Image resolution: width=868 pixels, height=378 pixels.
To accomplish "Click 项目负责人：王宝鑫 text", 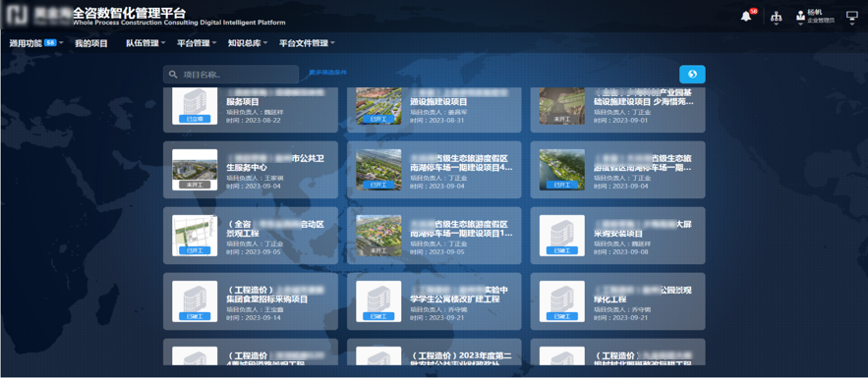I will tap(256, 309).
